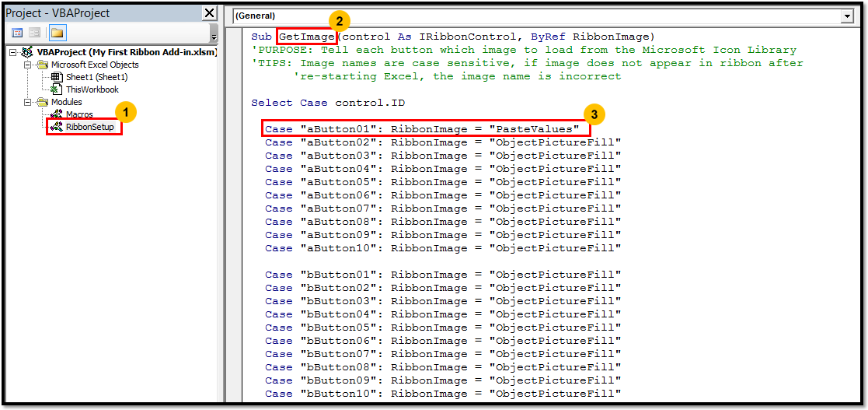
Task: Click the Sheet1 worksheet icon
Action: (x=57, y=77)
